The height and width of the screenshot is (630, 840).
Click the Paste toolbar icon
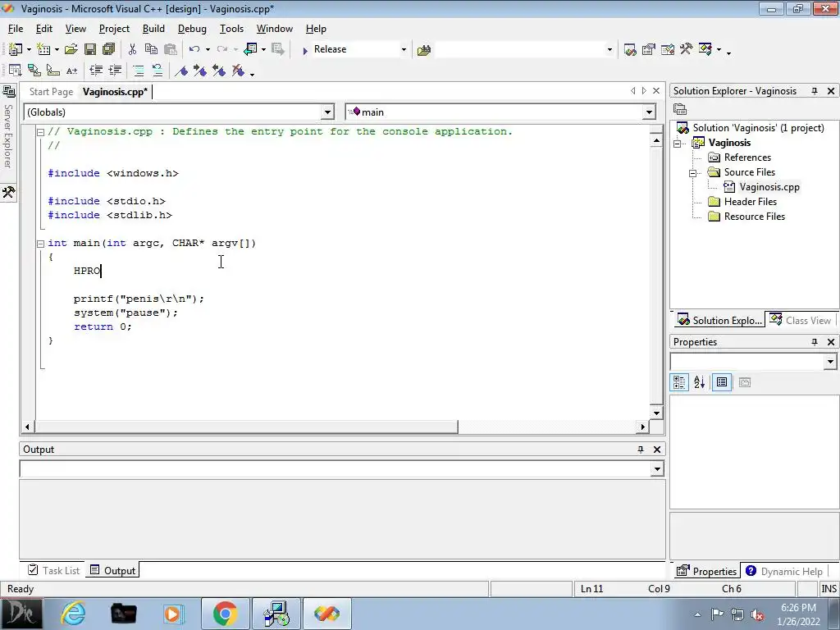coord(171,49)
